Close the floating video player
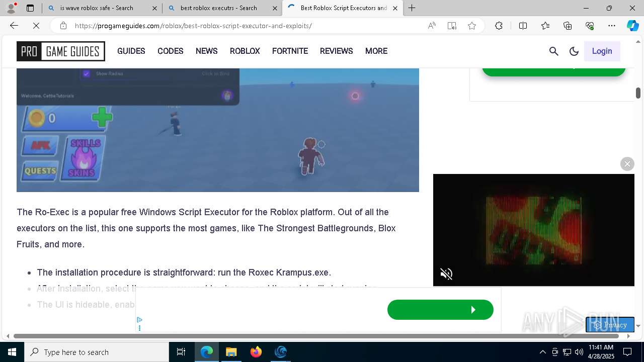The width and height of the screenshot is (644, 362). click(x=627, y=164)
